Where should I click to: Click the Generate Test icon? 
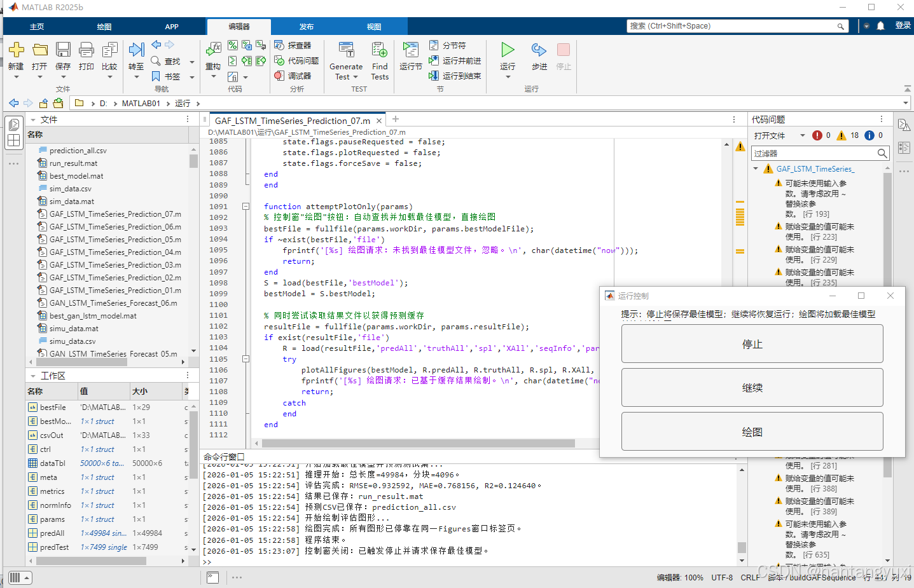click(346, 50)
